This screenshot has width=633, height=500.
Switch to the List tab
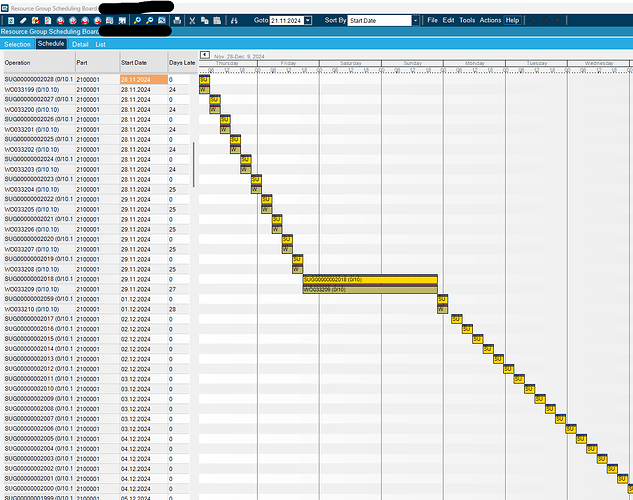100,44
